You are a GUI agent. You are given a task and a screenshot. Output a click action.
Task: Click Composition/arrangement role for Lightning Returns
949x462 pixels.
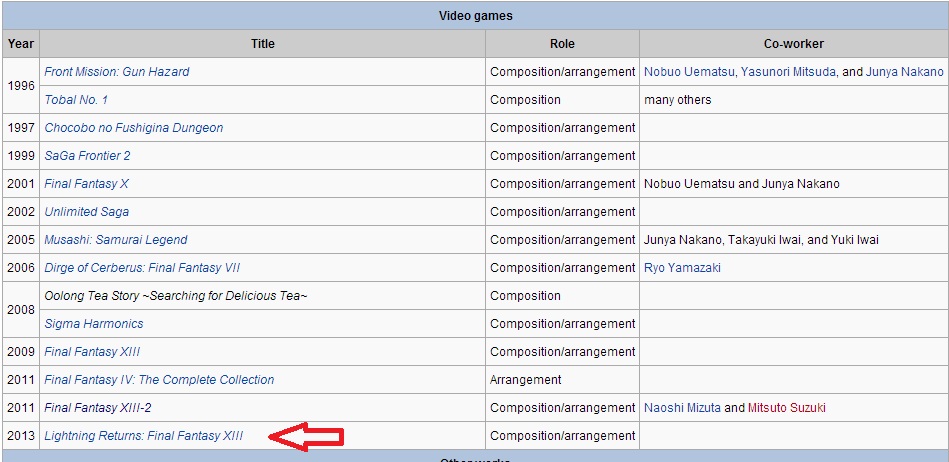563,436
